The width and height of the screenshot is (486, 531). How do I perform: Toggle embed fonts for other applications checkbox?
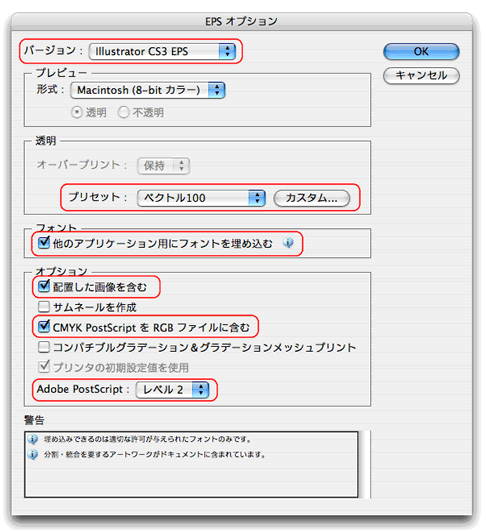(x=44, y=242)
